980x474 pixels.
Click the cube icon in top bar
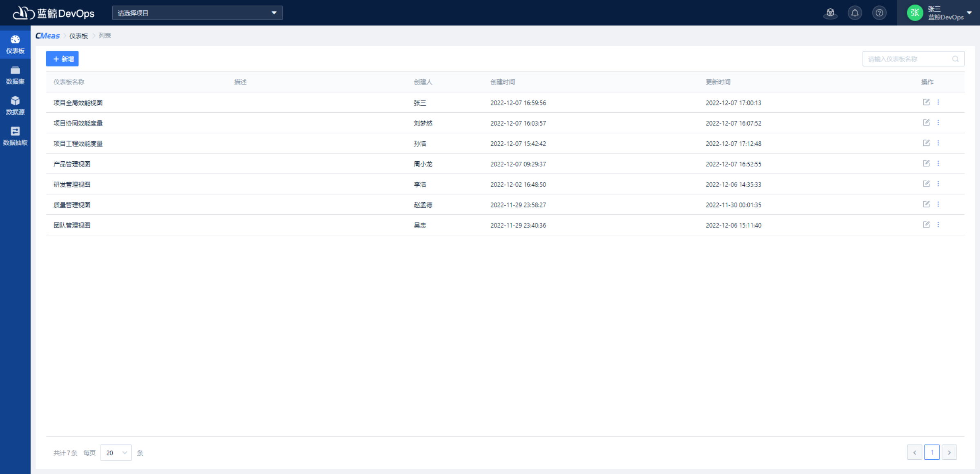pyautogui.click(x=830, y=13)
